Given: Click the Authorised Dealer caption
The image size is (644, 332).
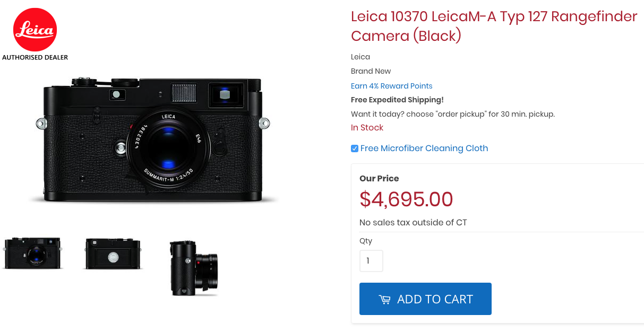Looking at the screenshot, I should pos(35,57).
